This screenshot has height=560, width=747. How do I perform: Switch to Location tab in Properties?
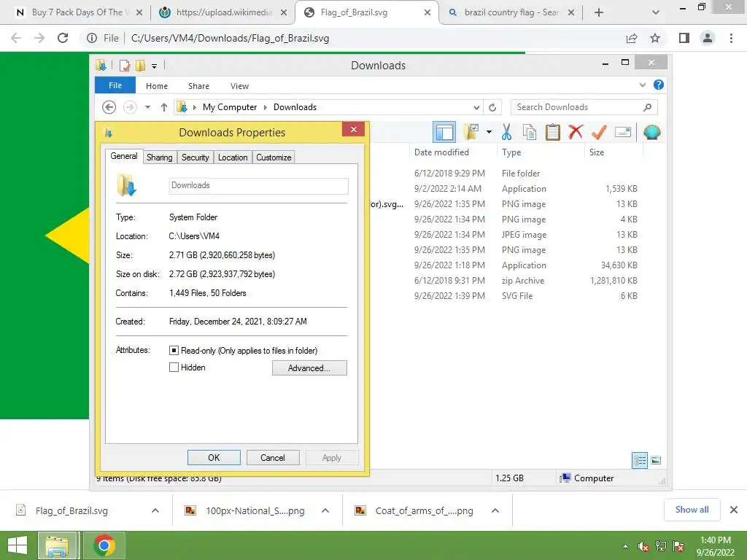click(233, 157)
